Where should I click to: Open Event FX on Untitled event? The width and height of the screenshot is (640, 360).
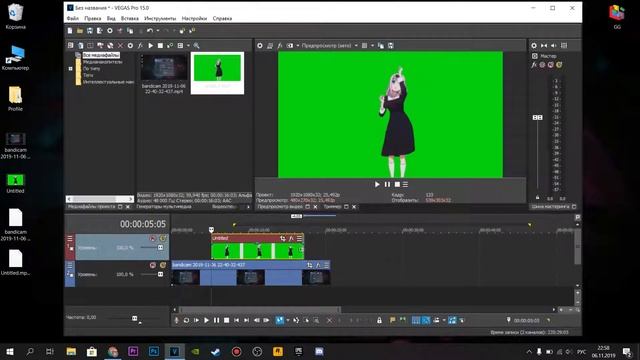[x=291, y=238]
